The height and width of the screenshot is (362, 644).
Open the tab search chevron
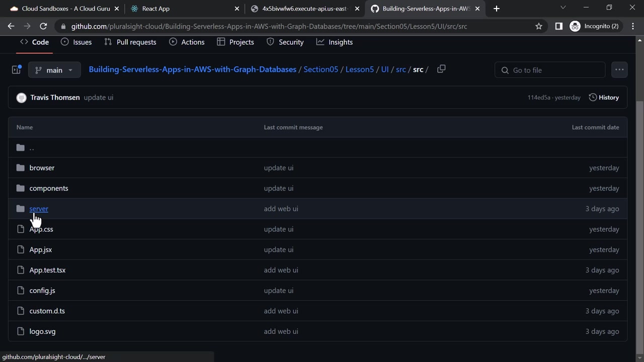(563, 8)
